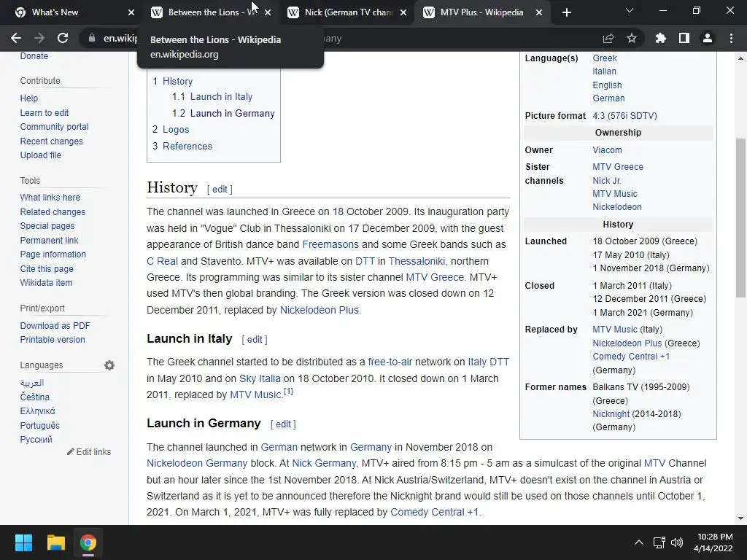Open Nick Jr. sister channel link

607,181
